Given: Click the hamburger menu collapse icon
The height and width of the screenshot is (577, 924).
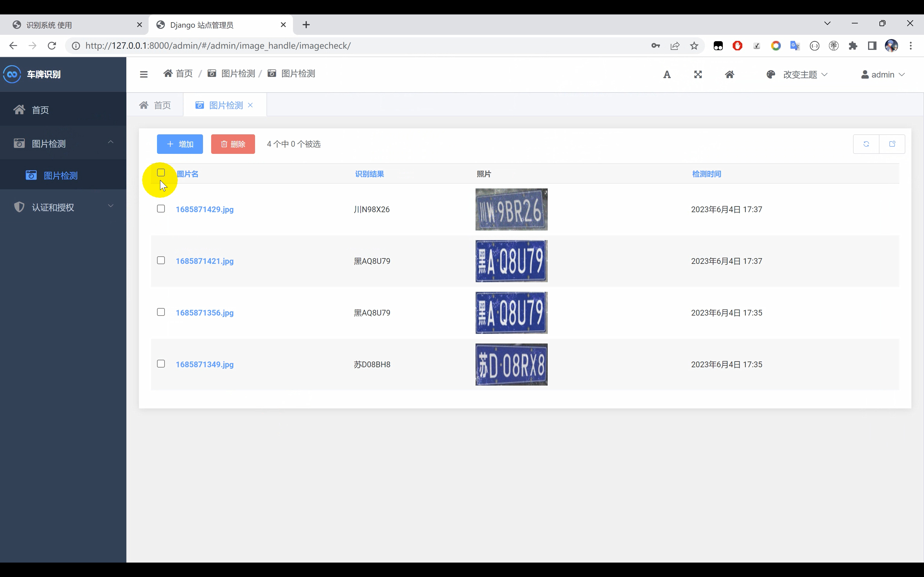Looking at the screenshot, I should 143,75.
